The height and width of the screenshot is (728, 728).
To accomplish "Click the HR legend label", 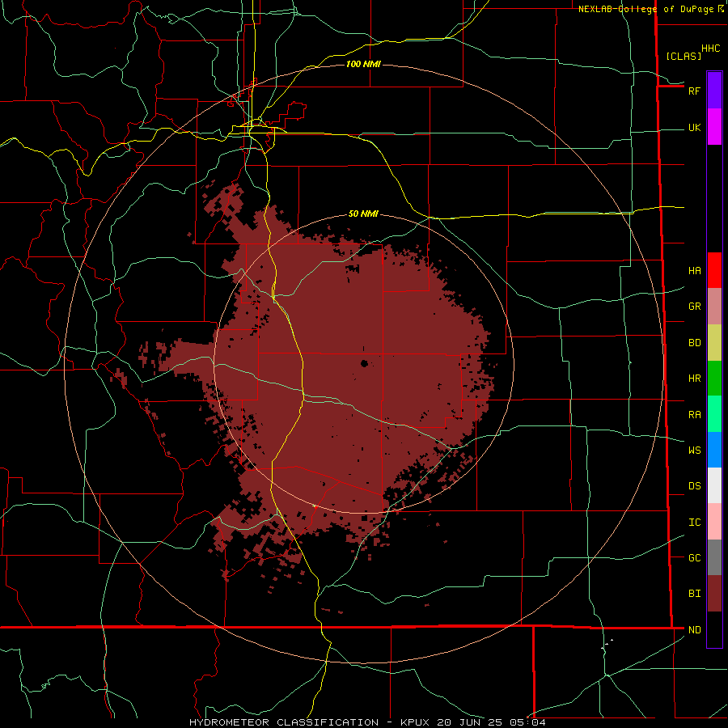I will point(694,379).
